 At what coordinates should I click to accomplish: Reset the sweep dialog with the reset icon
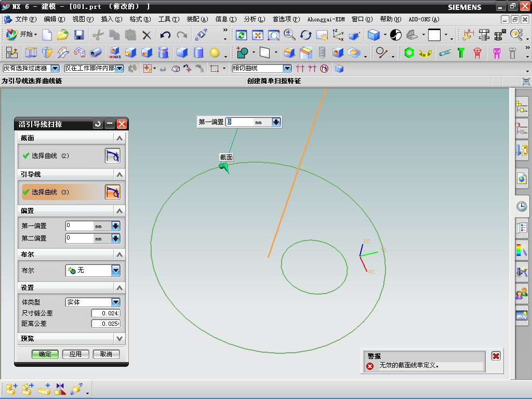pos(98,124)
